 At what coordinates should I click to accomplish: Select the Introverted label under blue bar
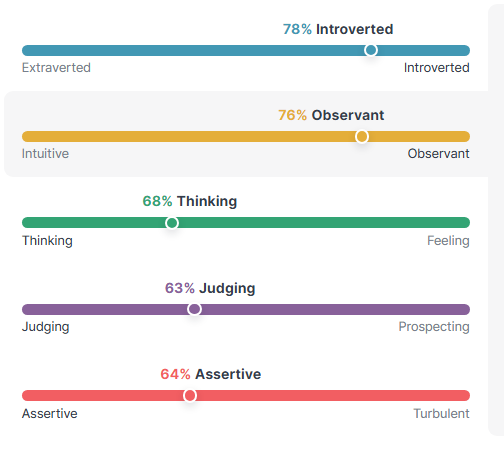point(436,68)
